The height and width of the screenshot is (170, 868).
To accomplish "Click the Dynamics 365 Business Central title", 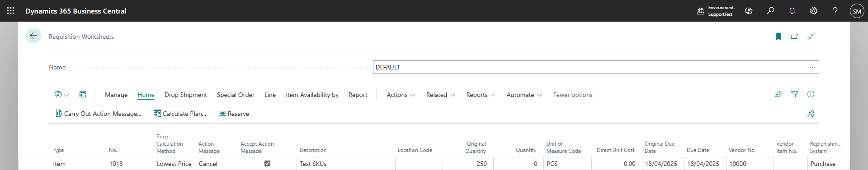I will (x=76, y=11).
